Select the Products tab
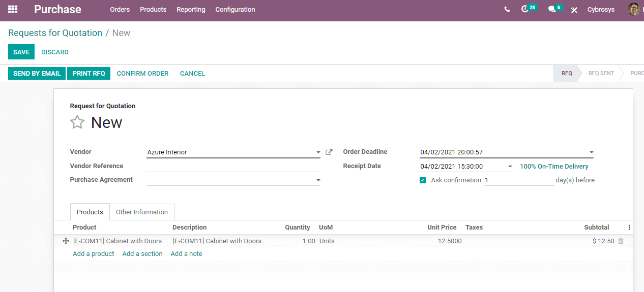Image resolution: width=644 pixels, height=292 pixels. click(x=90, y=212)
